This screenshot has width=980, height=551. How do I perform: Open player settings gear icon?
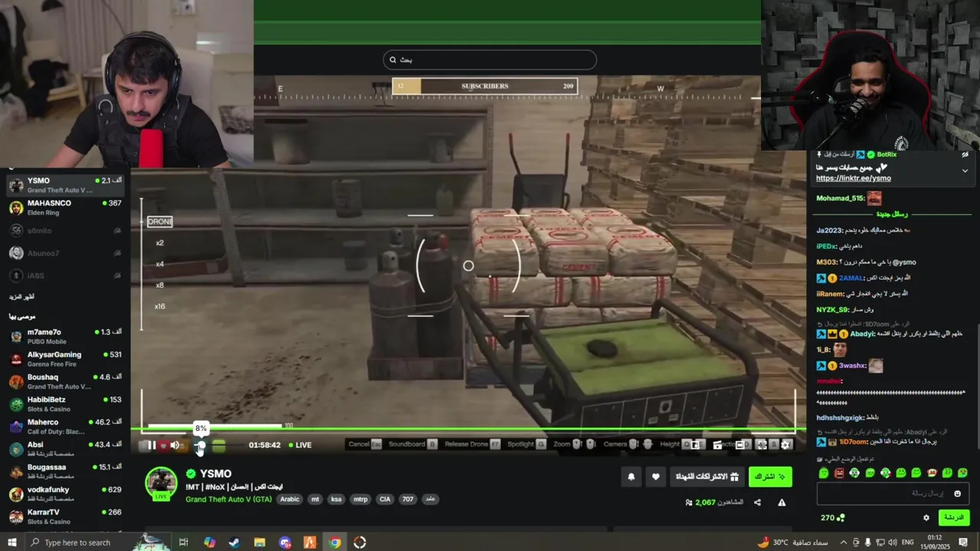pos(786,445)
